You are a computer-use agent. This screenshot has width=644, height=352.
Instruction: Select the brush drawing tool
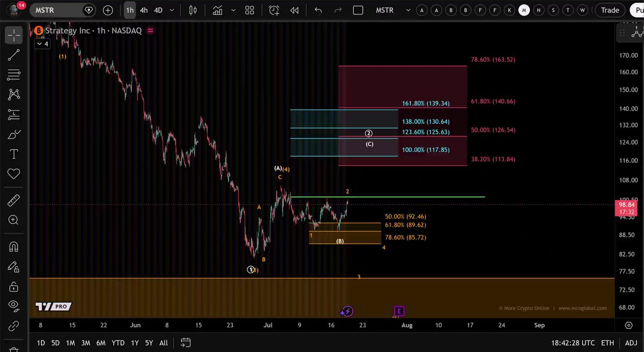14,134
